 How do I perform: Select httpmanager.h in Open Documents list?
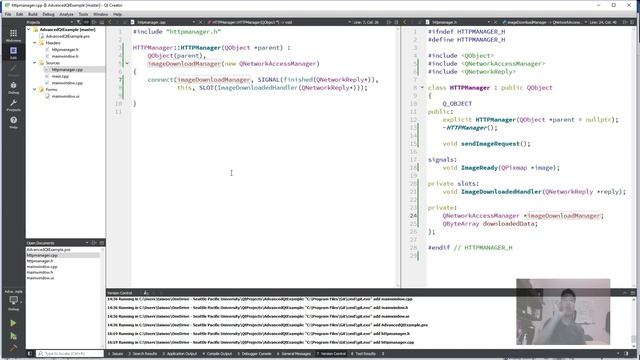(40, 260)
